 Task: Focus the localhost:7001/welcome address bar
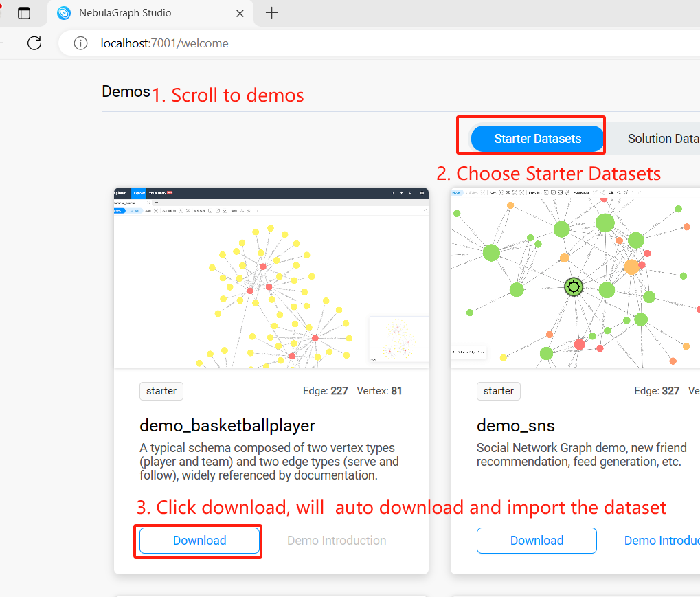coord(379,43)
